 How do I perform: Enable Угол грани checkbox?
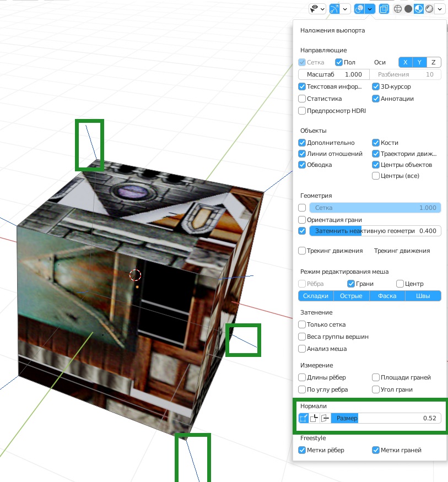[x=375, y=389]
